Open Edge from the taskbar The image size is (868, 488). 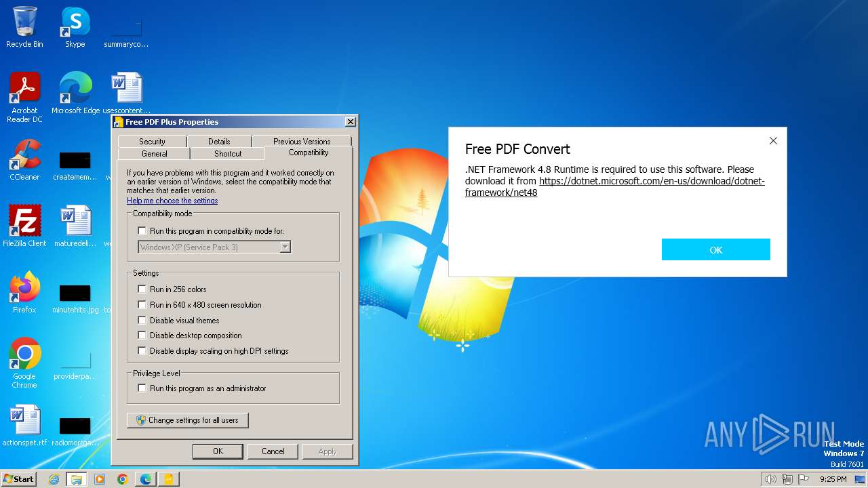click(146, 479)
